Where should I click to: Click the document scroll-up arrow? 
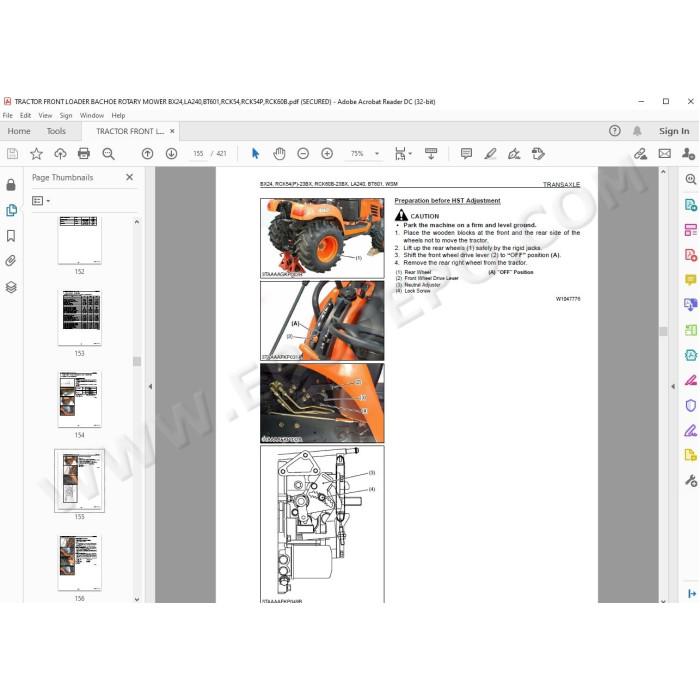[x=663, y=172]
